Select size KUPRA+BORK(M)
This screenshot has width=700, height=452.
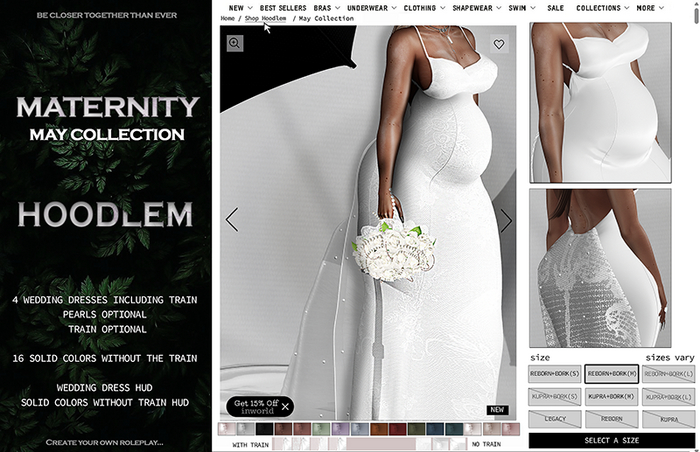pos(611,396)
